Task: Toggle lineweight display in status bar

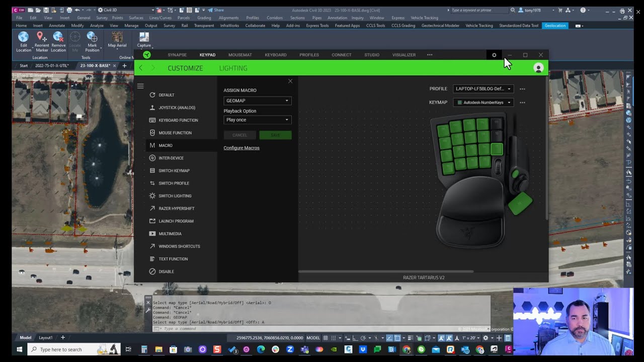Action: (x=411, y=338)
